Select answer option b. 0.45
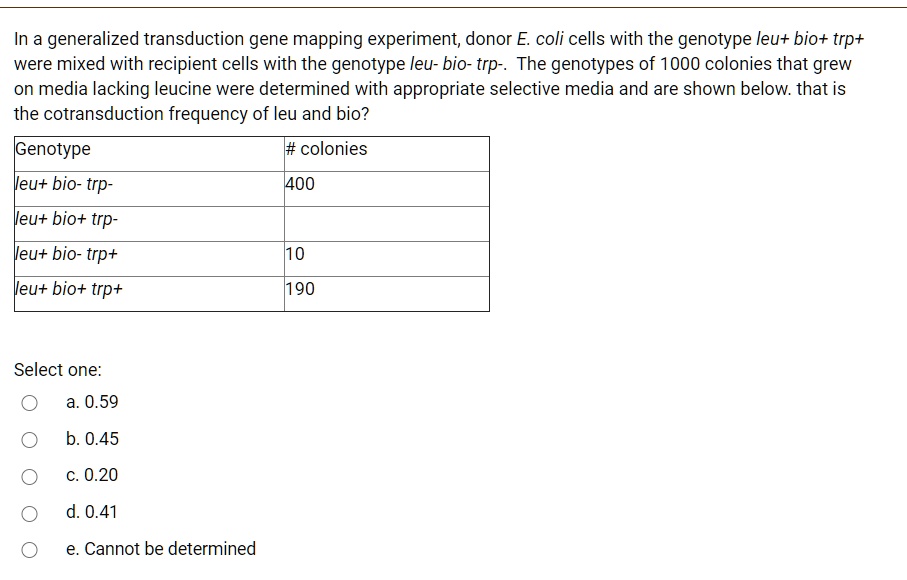The image size is (907, 580). [x=31, y=439]
